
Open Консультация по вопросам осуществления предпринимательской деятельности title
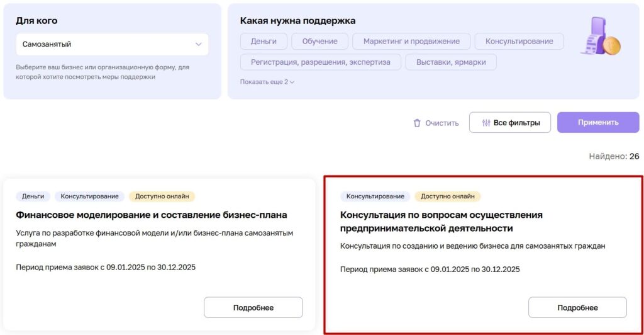pyautogui.click(x=441, y=221)
